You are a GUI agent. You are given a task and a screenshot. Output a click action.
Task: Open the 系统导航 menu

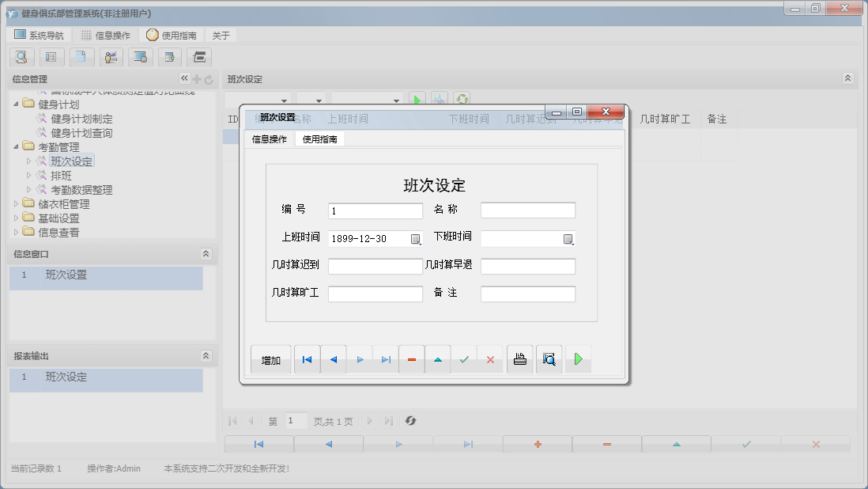38,34
